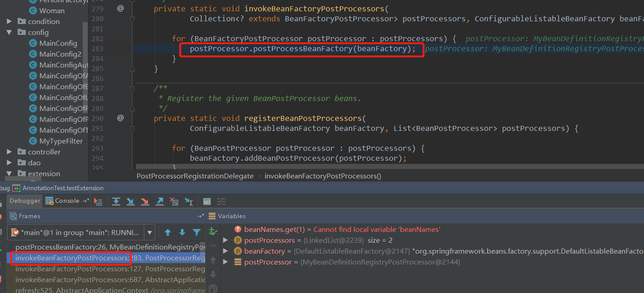Click the Step Over debugger button
This screenshot has width=644, height=293.
tap(116, 201)
